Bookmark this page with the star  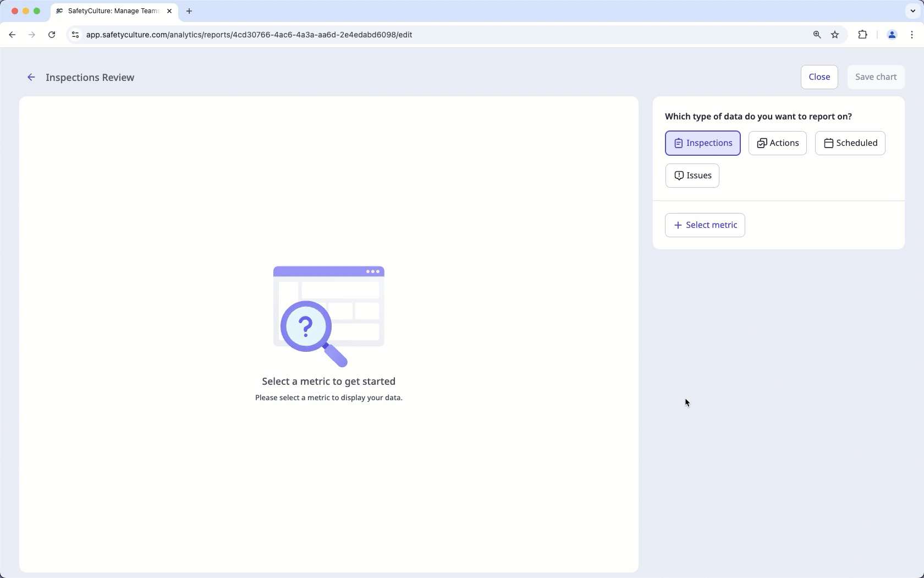[835, 35]
